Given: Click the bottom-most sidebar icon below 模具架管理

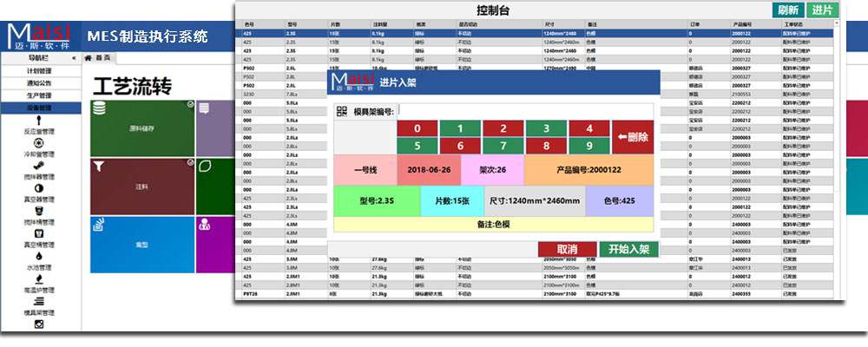Looking at the screenshot, I should click(39, 324).
